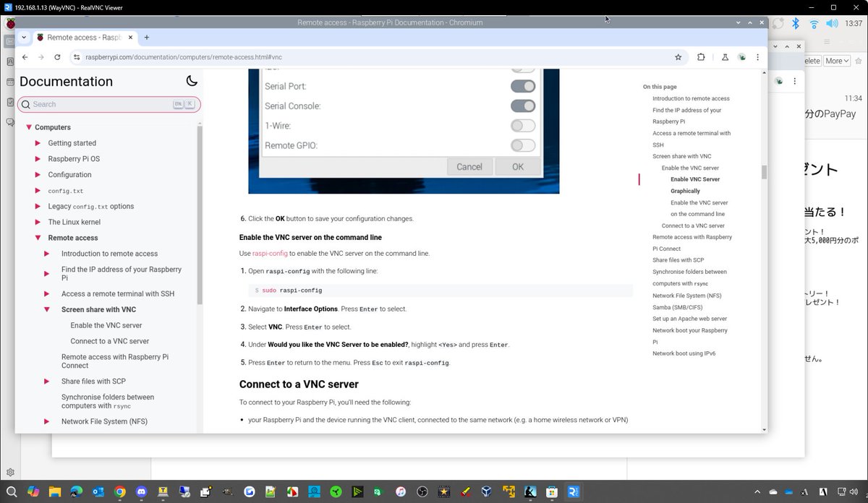
Task: Click the OK button in the image
Action: click(x=518, y=166)
